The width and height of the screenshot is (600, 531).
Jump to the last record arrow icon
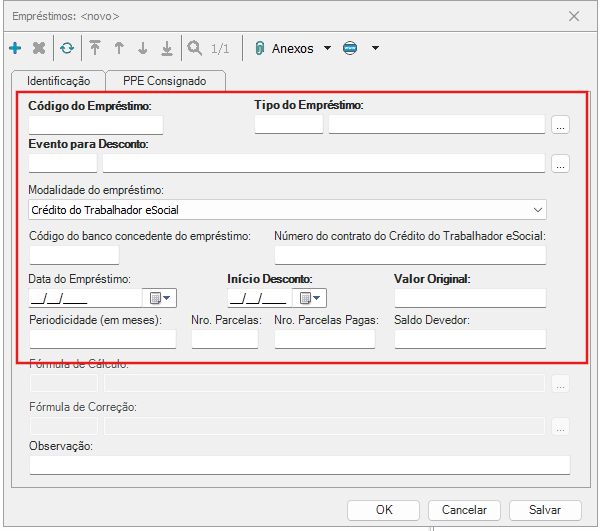click(167, 48)
